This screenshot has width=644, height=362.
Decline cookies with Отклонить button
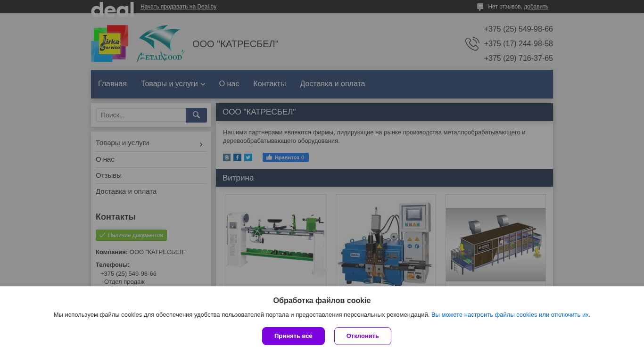point(363,336)
